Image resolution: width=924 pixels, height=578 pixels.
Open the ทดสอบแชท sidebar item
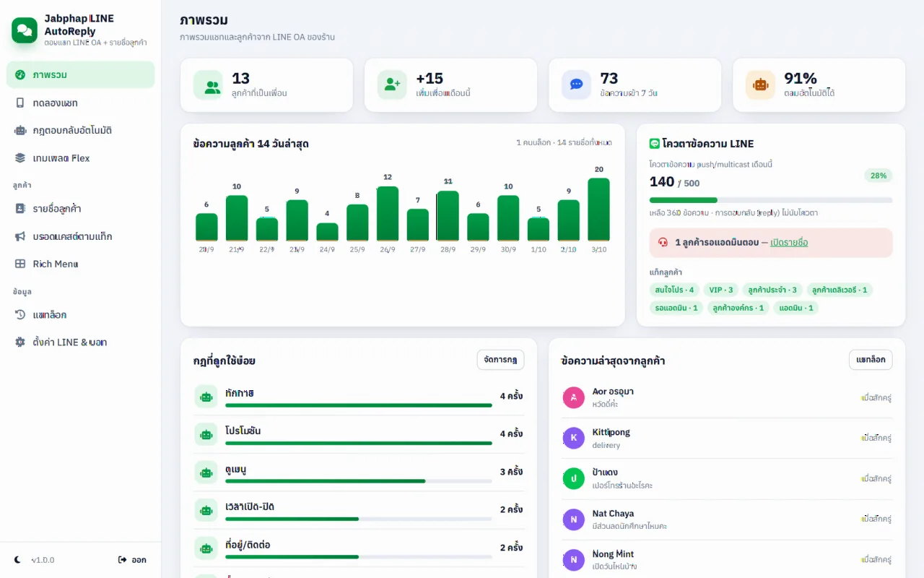[80, 103]
